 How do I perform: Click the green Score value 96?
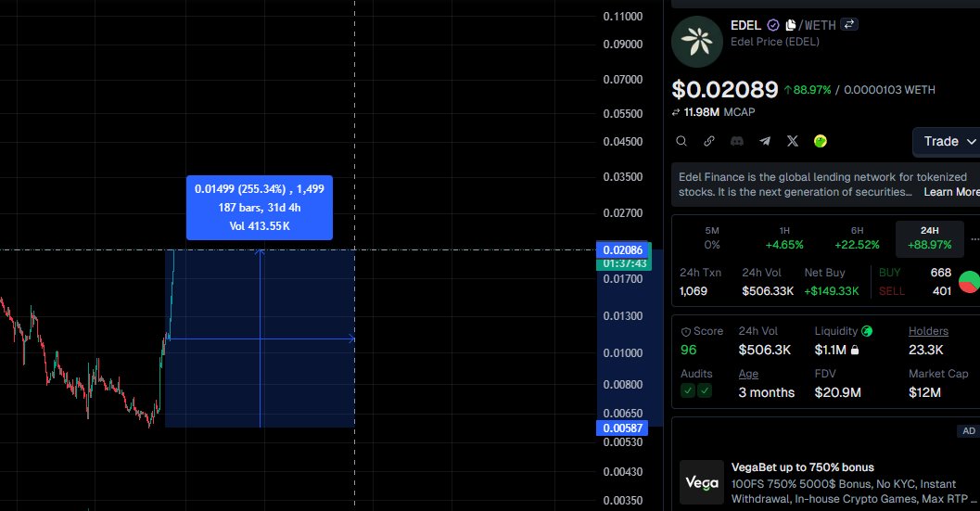coord(688,350)
